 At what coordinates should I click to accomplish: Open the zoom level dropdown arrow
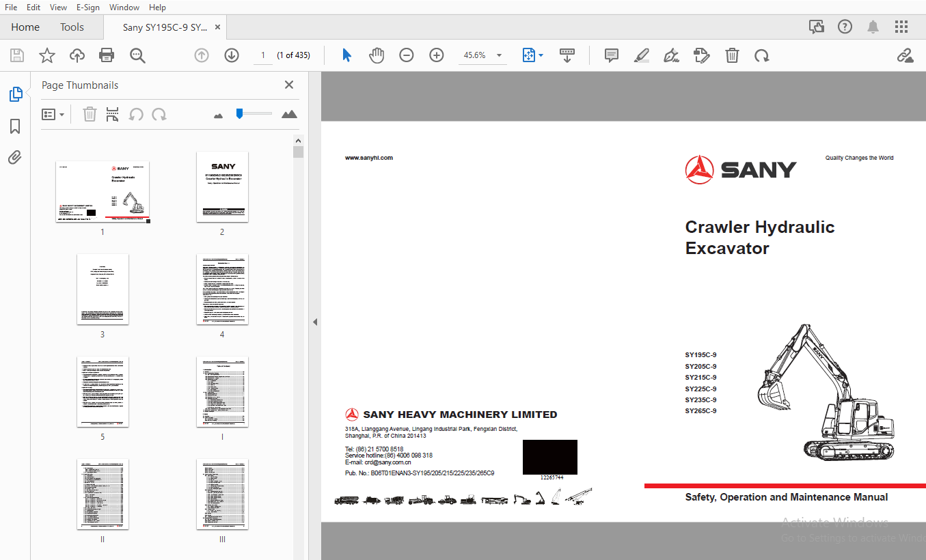499,55
